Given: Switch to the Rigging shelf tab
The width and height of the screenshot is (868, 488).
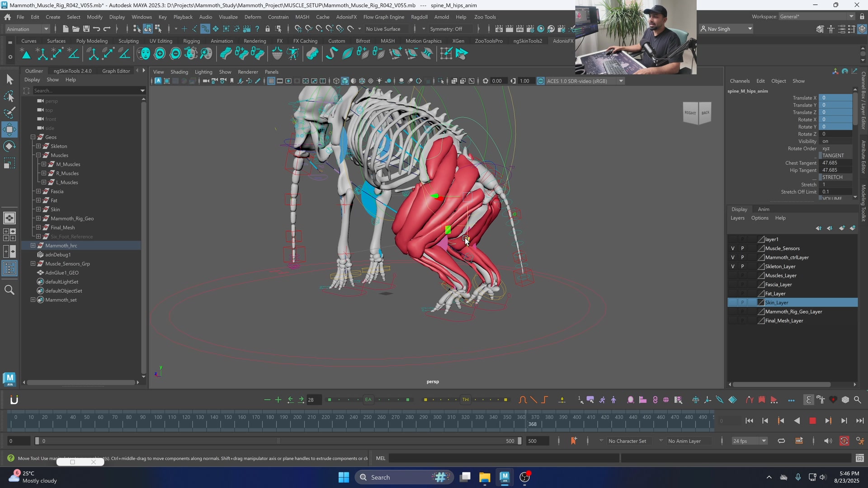Looking at the screenshot, I should [x=191, y=41].
